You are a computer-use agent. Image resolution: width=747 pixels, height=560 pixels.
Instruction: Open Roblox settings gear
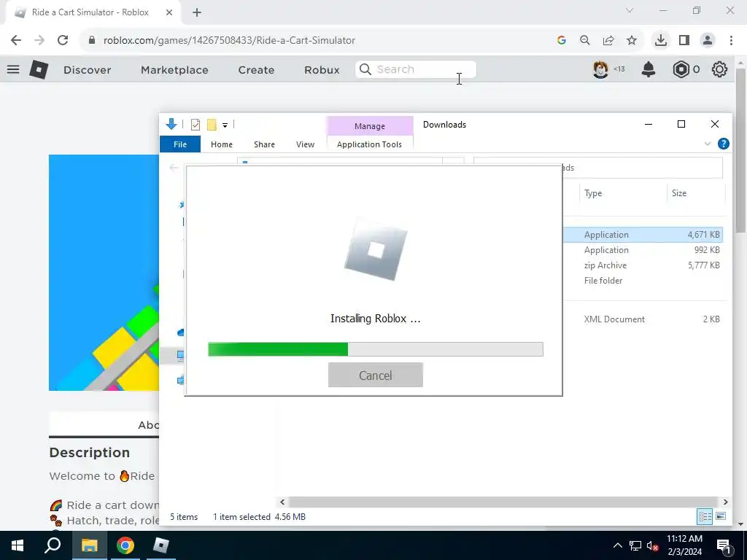coord(719,69)
